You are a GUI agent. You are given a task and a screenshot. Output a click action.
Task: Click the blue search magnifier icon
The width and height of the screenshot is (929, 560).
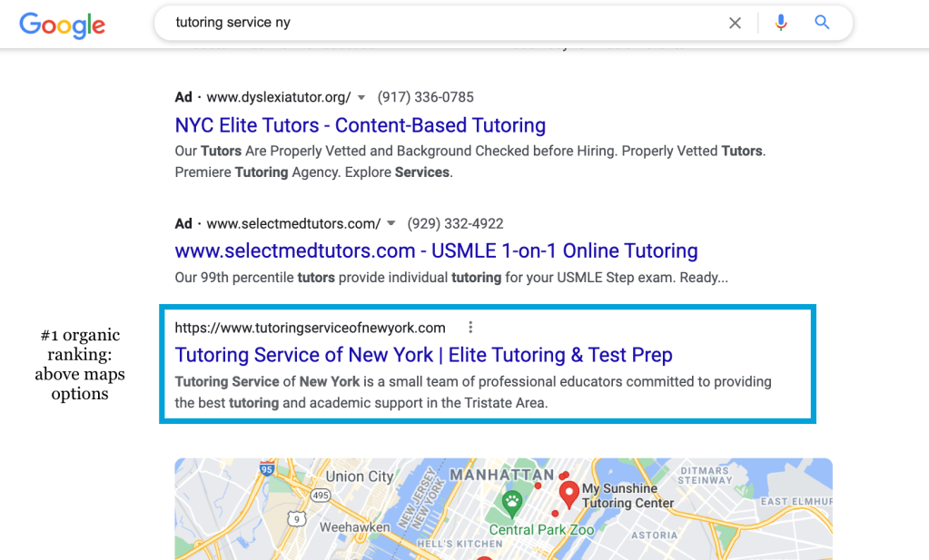822,24
